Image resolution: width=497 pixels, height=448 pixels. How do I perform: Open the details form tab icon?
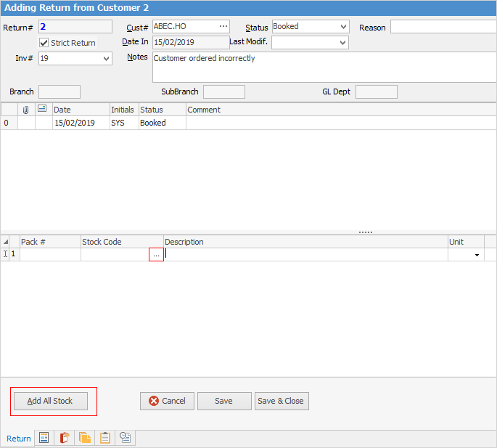pyautogui.click(x=44, y=438)
